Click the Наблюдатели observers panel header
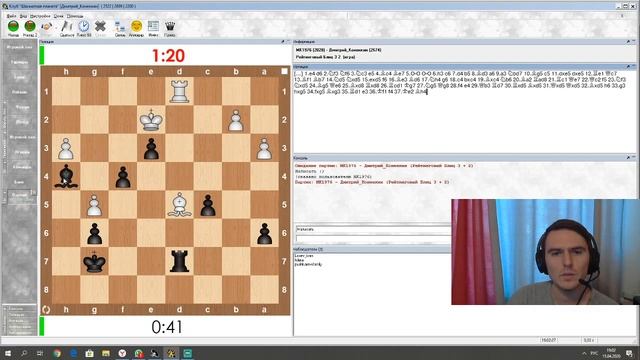The width and height of the screenshot is (640, 360). 372,249
